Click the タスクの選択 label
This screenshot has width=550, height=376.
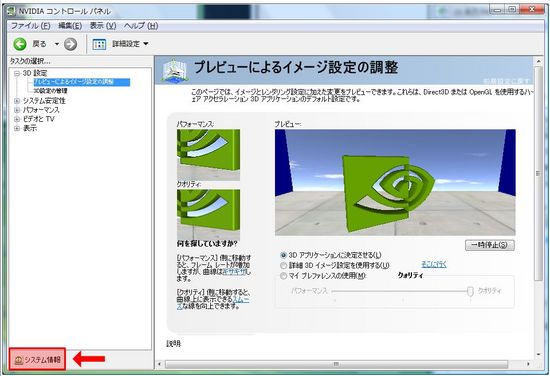pos(30,61)
